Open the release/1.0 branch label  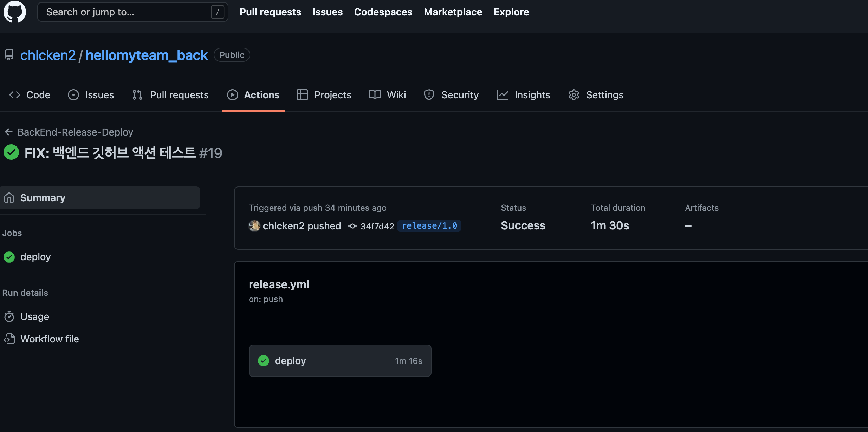[x=429, y=226]
